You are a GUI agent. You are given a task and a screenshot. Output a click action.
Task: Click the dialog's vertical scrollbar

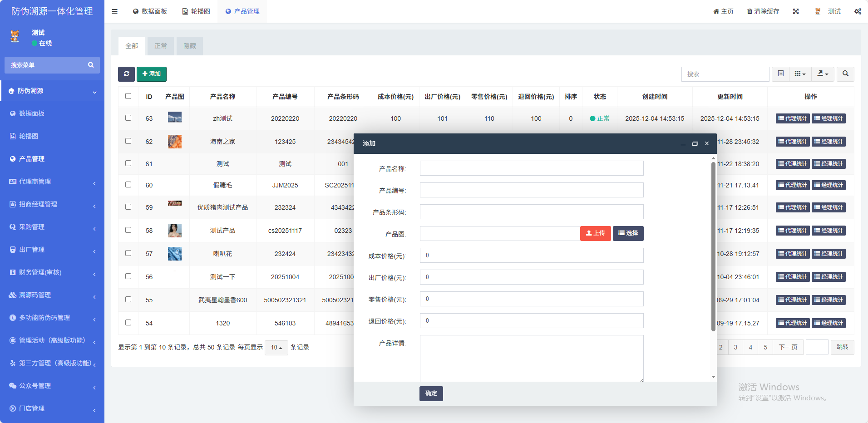[x=713, y=245]
